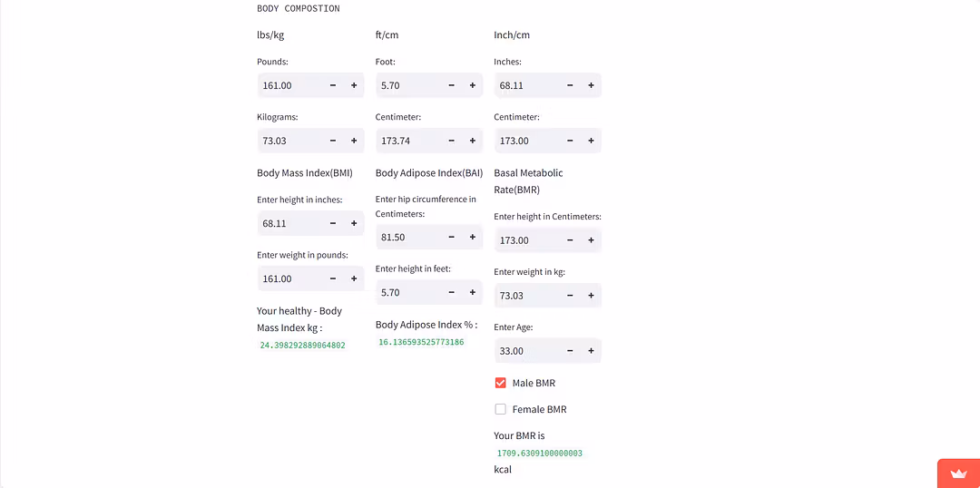Increase BMI height in inches value
980x488 pixels.
(x=354, y=223)
